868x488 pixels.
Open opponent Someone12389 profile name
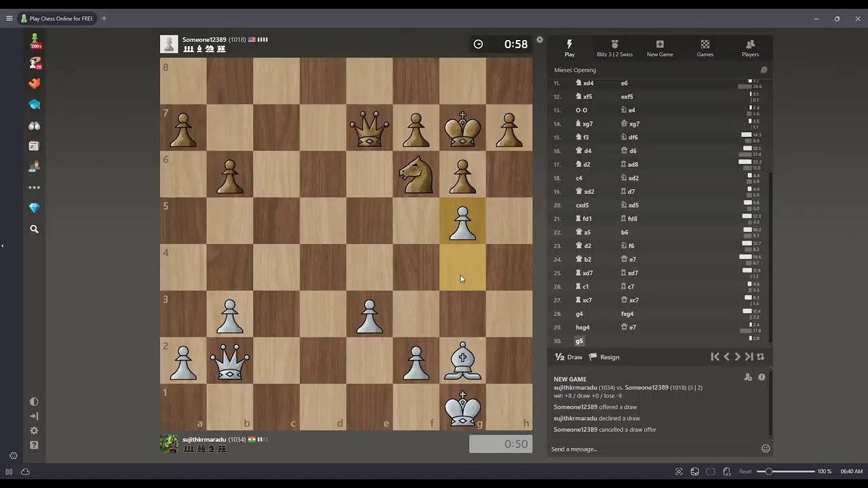pyautogui.click(x=204, y=39)
